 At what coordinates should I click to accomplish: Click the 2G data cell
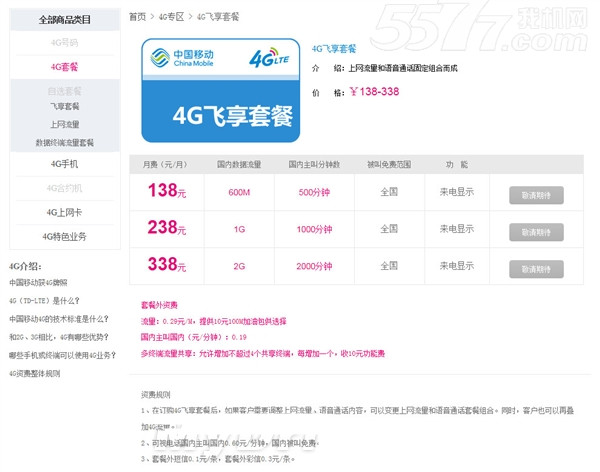(x=239, y=266)
